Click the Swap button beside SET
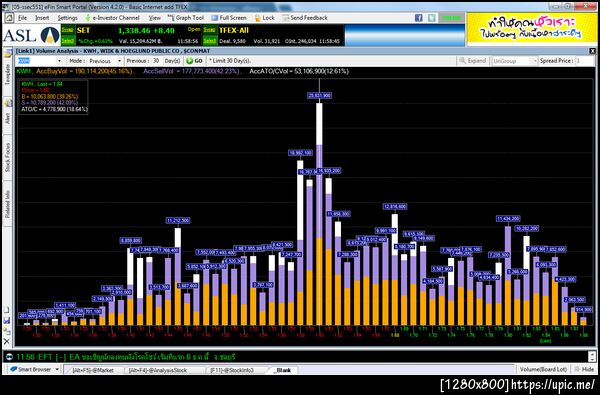This screenshot has width=600, height=395. [68, 30]
